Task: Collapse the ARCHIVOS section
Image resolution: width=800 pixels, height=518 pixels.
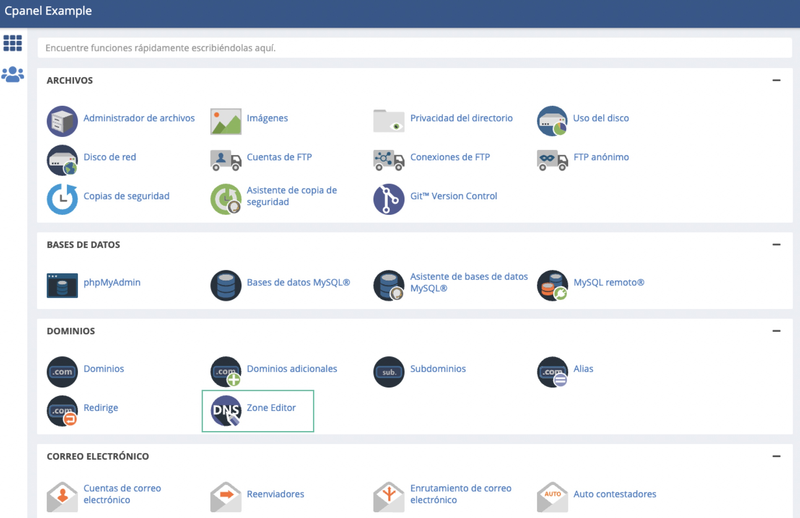Action: 776,80
